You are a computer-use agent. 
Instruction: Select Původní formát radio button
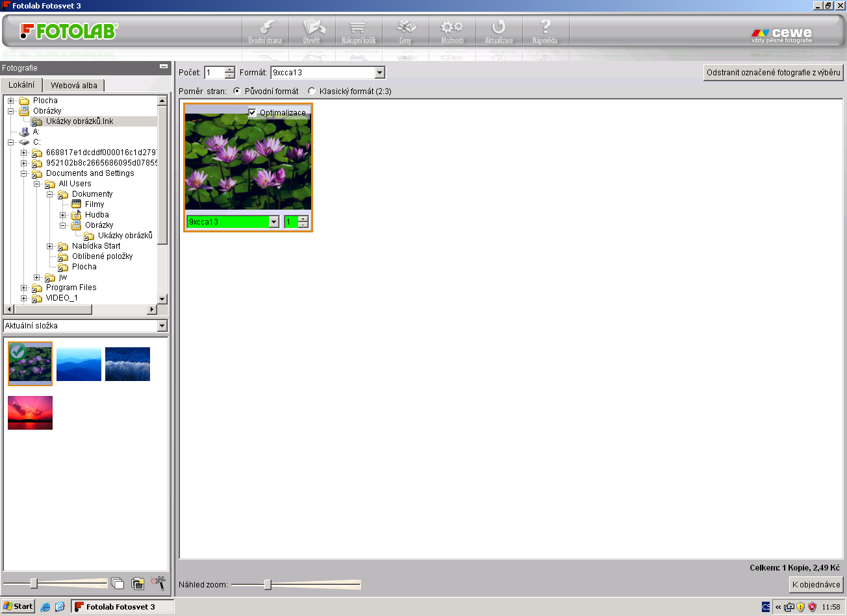click(x=237, y=92)
